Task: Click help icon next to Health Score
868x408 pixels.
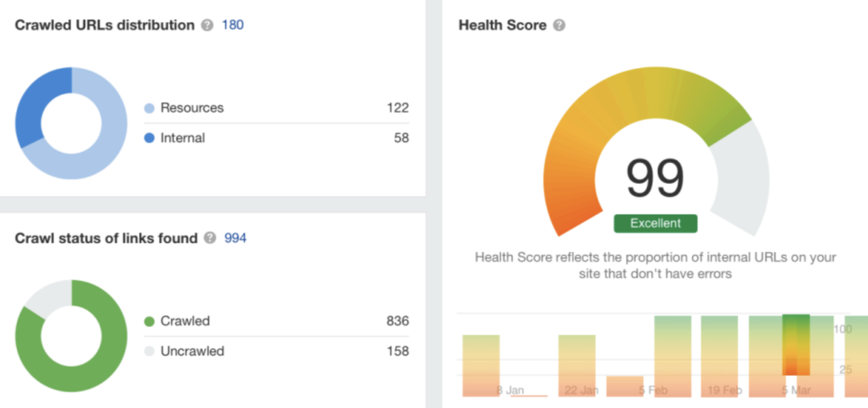Action: (x=559, y=25)
